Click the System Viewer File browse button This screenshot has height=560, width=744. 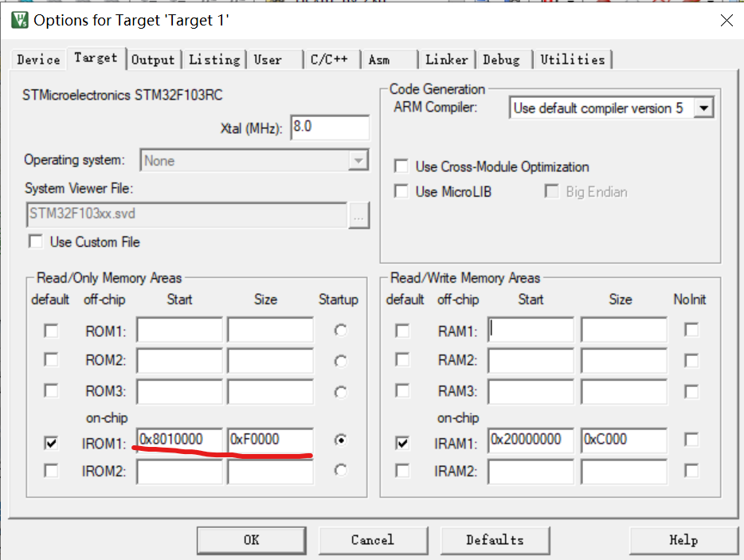tap(358, 215)
